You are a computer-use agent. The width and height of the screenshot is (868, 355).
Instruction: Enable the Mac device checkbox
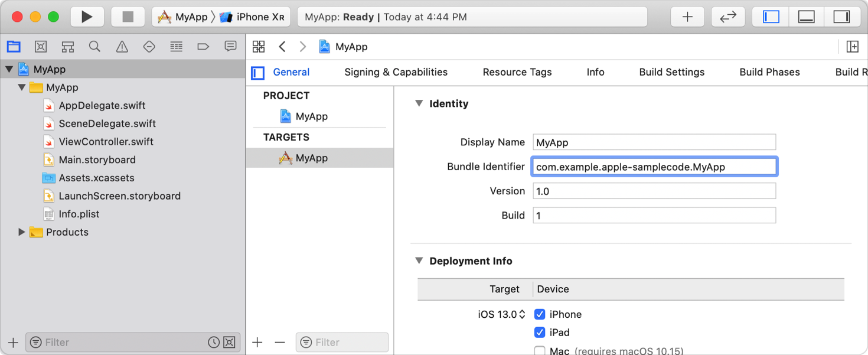tap(540, 351)
